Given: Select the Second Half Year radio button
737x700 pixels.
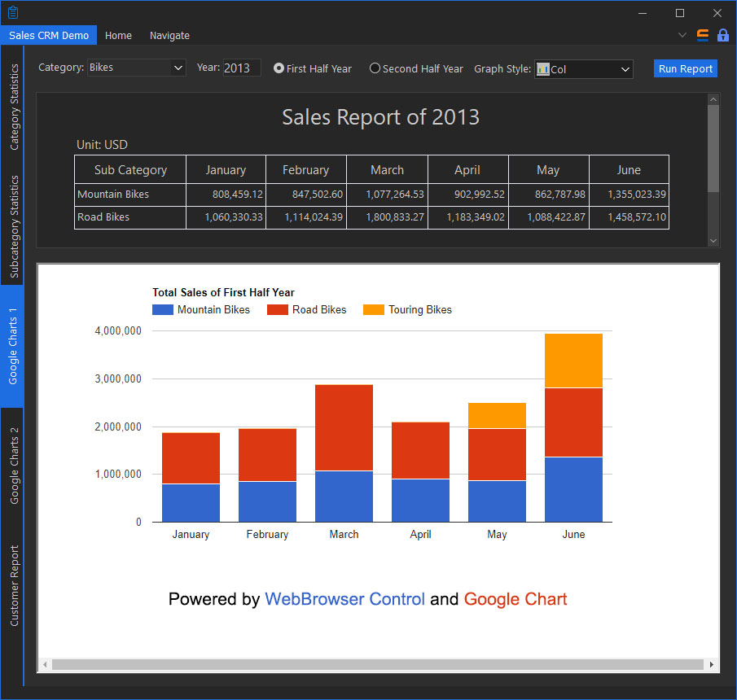Looking at the screenshot, I should pyautogui.click(x=374, y=68).
